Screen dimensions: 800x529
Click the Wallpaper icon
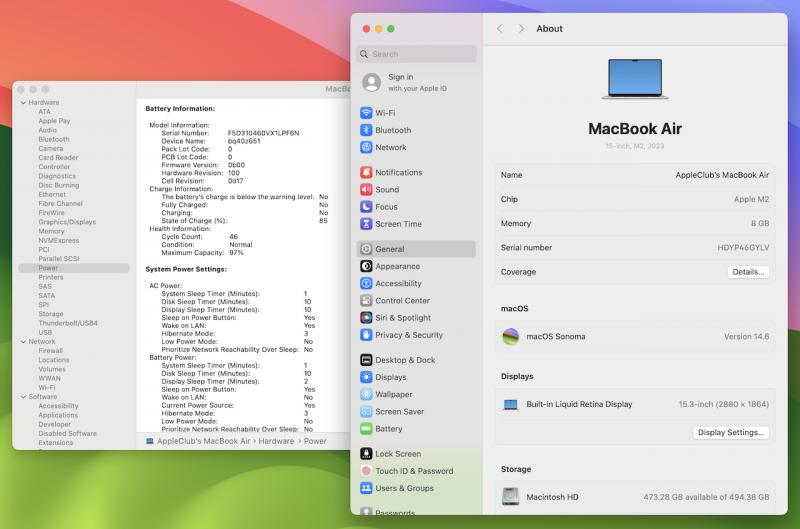[366, 394]
